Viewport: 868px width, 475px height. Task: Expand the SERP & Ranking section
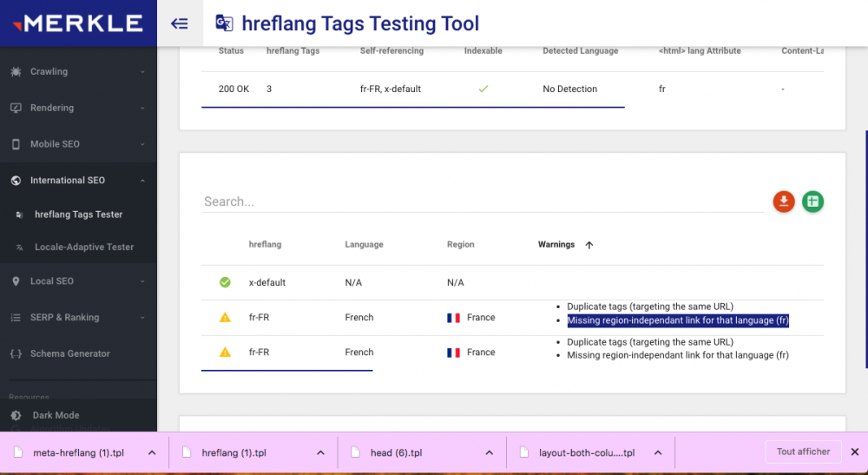click(x=78, y=317)
